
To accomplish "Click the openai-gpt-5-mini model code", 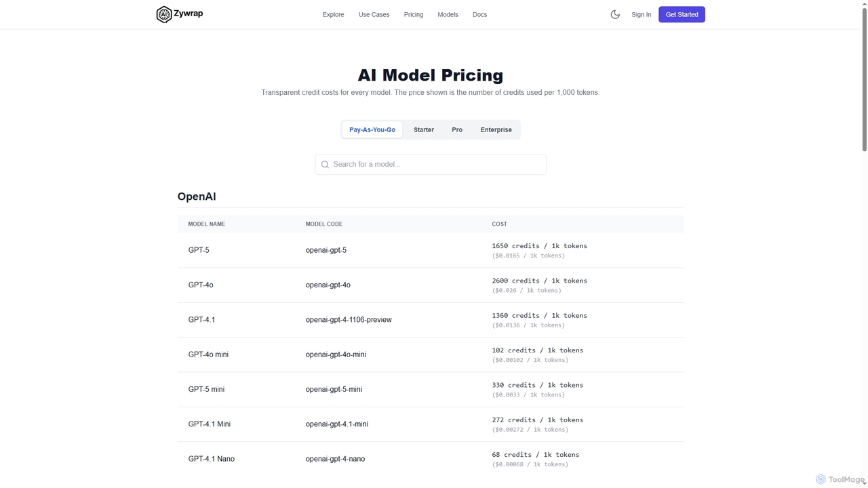I will (334, 389).
